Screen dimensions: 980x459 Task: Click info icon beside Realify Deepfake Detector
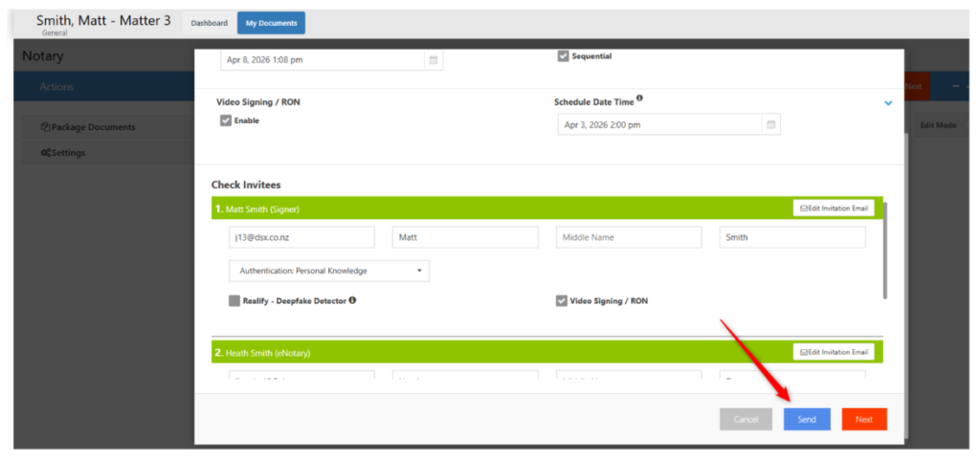click(x=352, y=300)
